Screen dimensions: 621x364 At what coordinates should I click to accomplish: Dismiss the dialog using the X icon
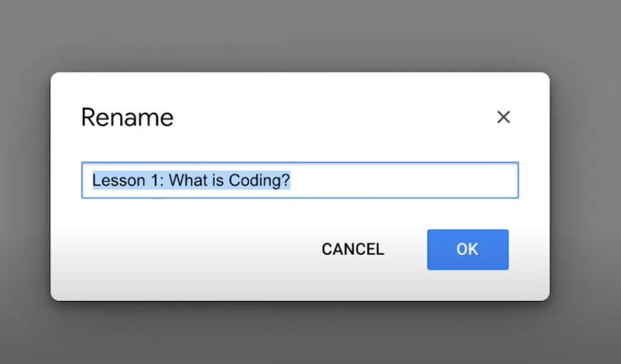(503, 117)
